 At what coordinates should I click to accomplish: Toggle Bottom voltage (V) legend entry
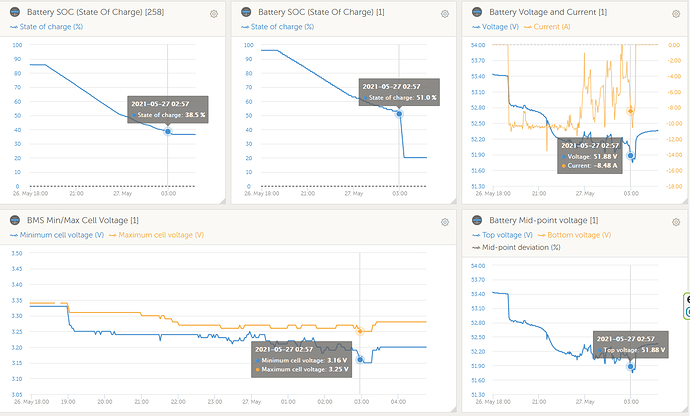pyautogui.click(x=576, y=235)
